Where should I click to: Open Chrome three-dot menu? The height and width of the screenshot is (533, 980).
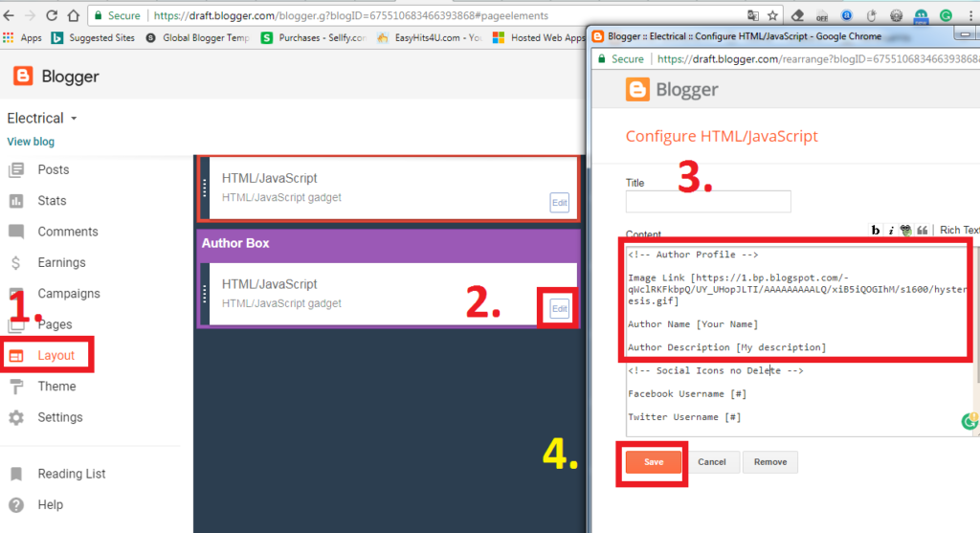click(x=970, y=15)
